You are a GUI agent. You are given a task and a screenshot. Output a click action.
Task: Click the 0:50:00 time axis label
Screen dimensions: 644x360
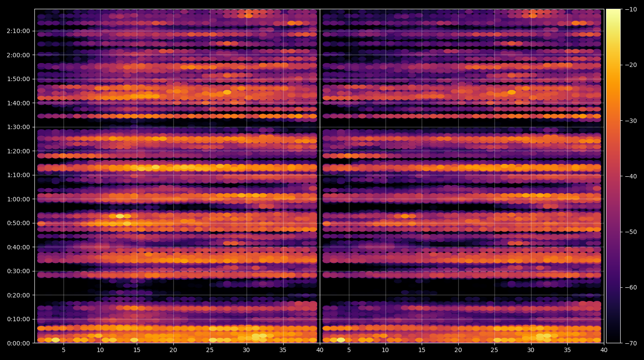point(19,223)
